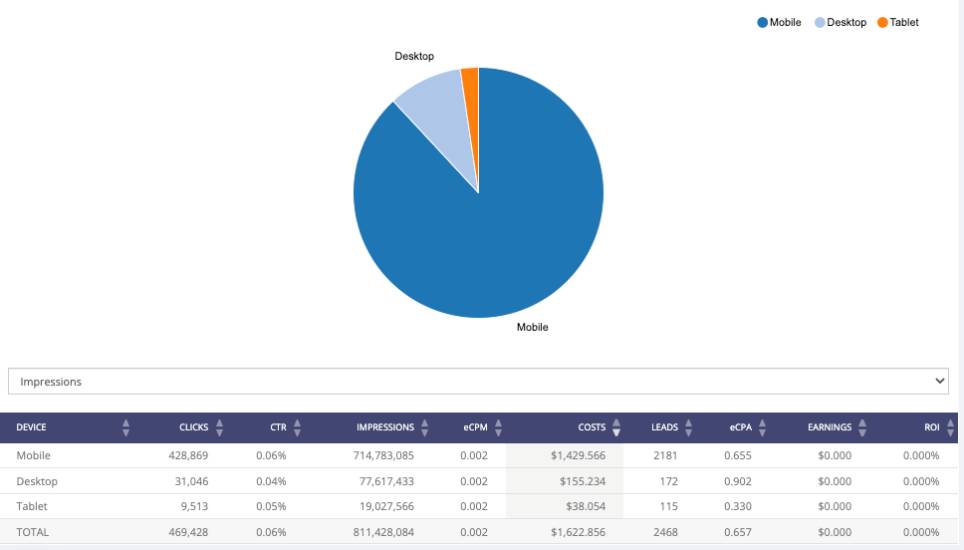Click the sort arrows next to CTR

point(297,428)
